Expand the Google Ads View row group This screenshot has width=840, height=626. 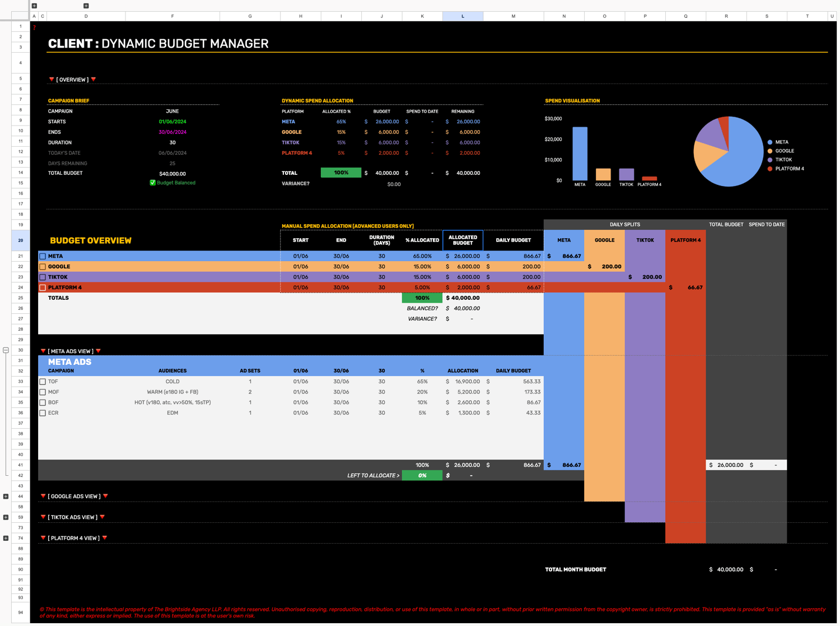[x=6, y=497]
